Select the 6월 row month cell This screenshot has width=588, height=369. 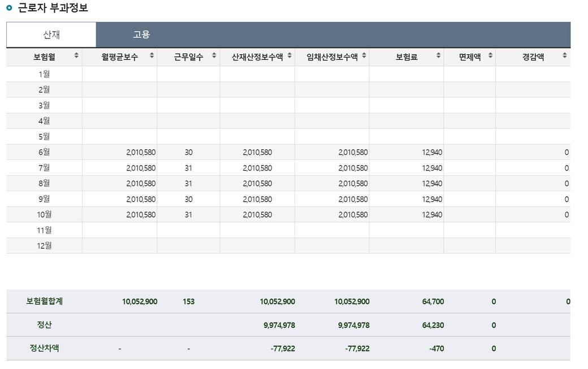point(44,152)
